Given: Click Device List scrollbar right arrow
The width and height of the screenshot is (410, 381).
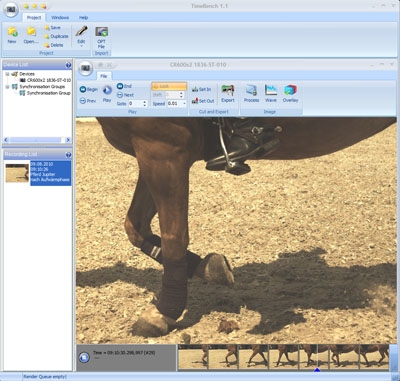Looking at the screenshot, I should (x=68, y=140).
